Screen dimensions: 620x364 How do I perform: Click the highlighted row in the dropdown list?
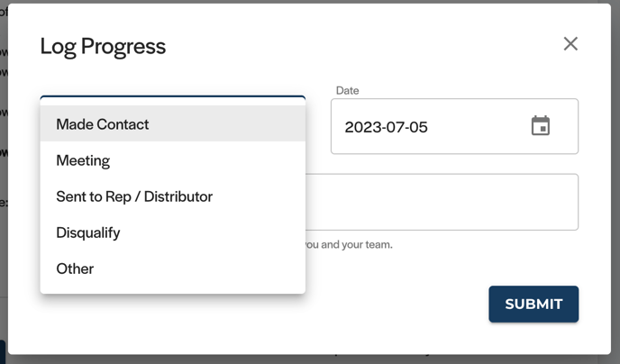[x=173, y=124]
